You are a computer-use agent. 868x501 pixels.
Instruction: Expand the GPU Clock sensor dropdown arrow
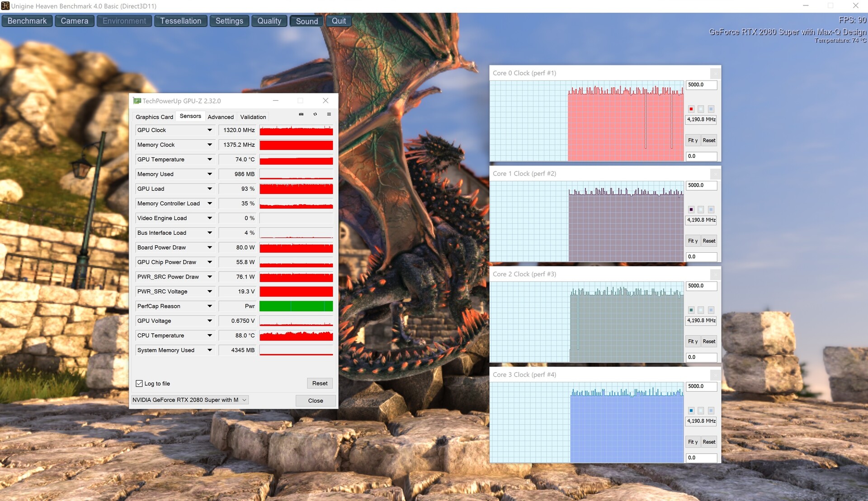(x=210, y=130)
